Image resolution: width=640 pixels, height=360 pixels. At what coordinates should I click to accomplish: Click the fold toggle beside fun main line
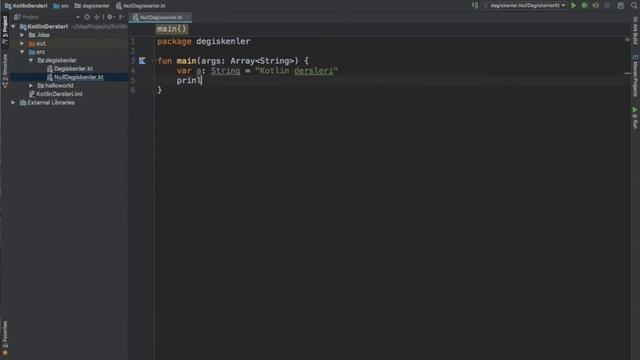point(154,61)
